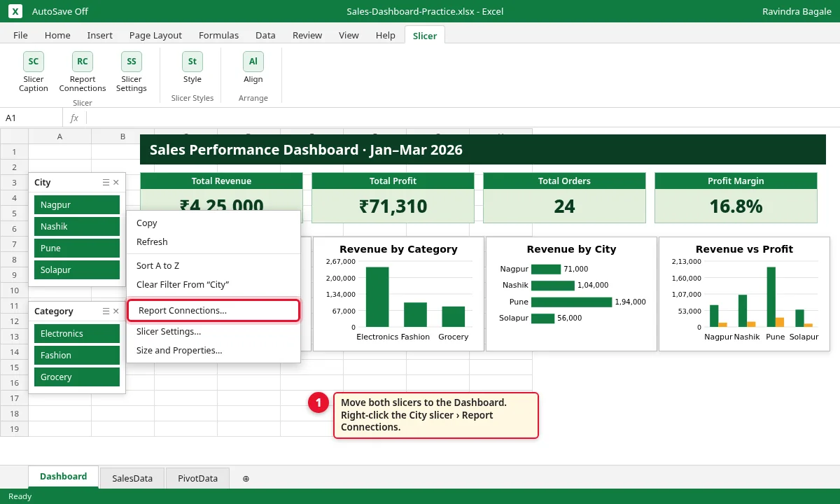The height and width of the screenshot is (504, 840).
Task: Click the select-all corner of the grid
Action: [14, 136]
